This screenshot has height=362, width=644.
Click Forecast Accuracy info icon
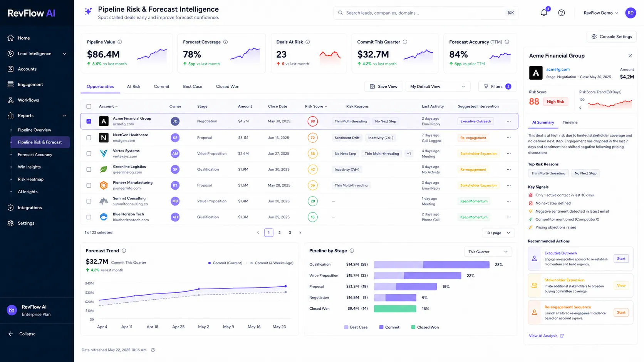(x=507, y=42)
